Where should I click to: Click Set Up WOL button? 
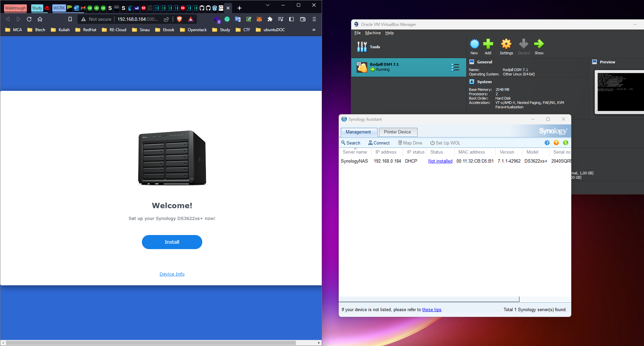click(x=445, y=143)
